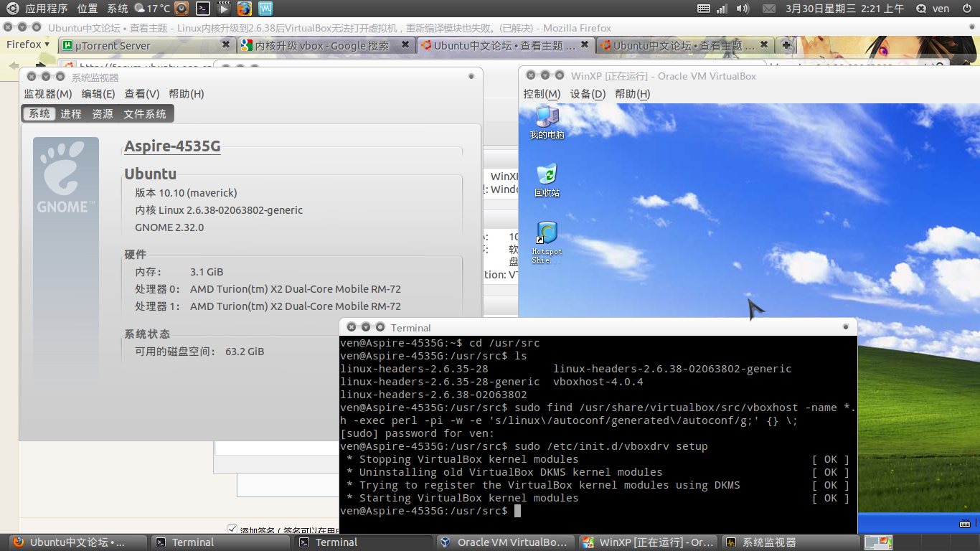Open 系统 menu in top panel

118,9
